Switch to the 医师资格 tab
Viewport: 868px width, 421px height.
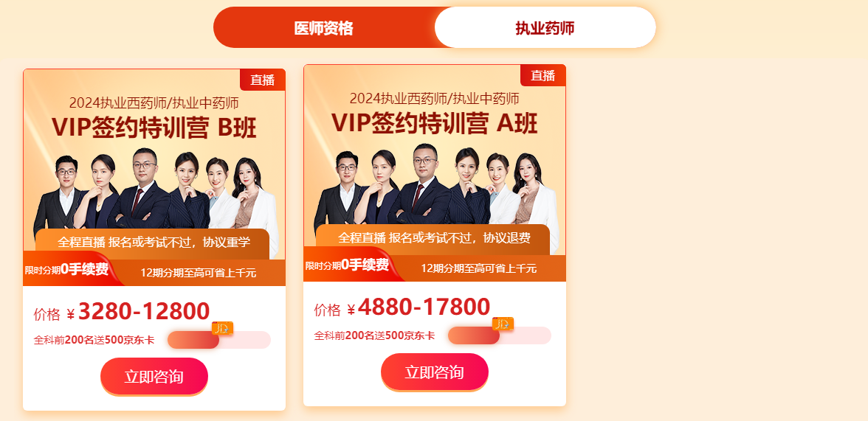pos(324,28)
